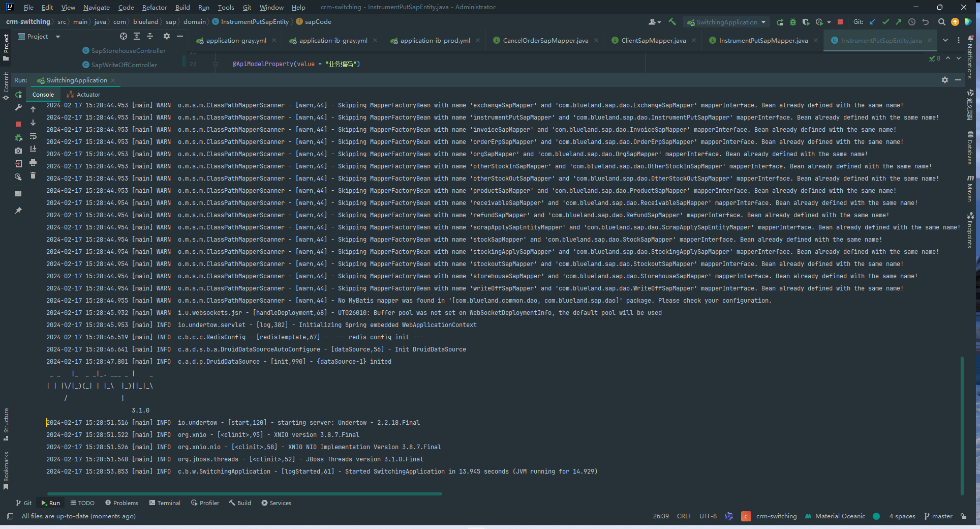This screenshot has height=529, width=980.
Task: Open the Terminal tool window
Action: 165,503
